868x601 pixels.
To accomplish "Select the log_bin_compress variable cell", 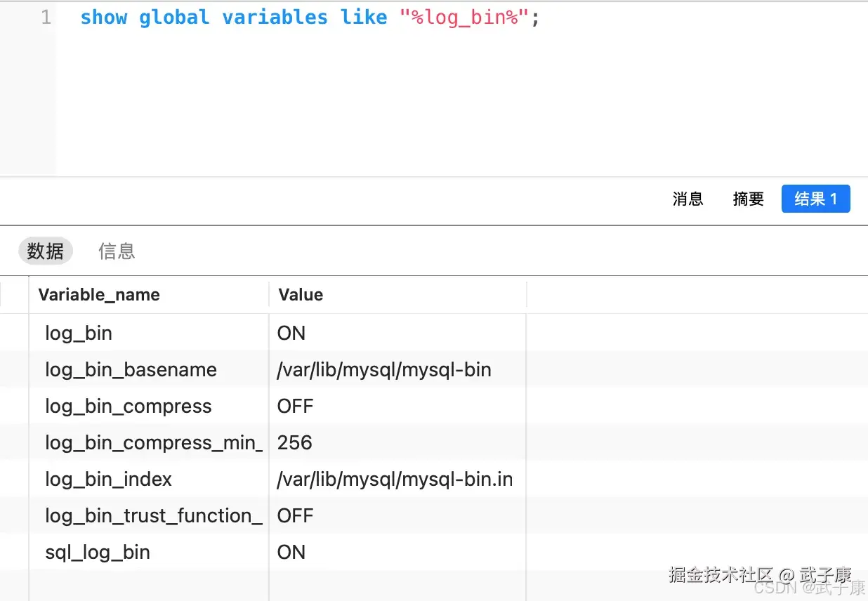I will [128, 406].
